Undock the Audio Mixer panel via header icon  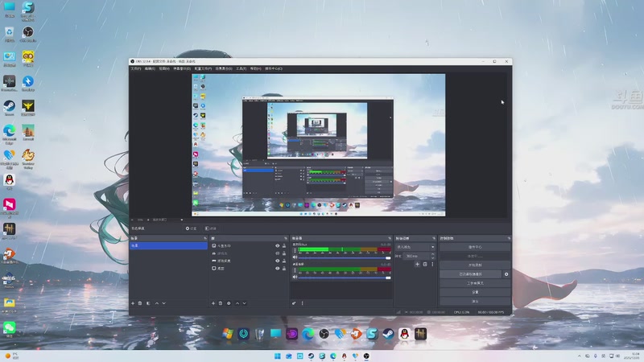point(390,238)
